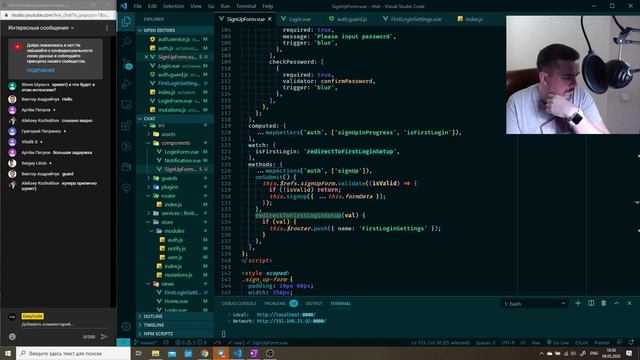Maximize terminal panel with up chevron
640x360 pixels.
pos(617,303)
